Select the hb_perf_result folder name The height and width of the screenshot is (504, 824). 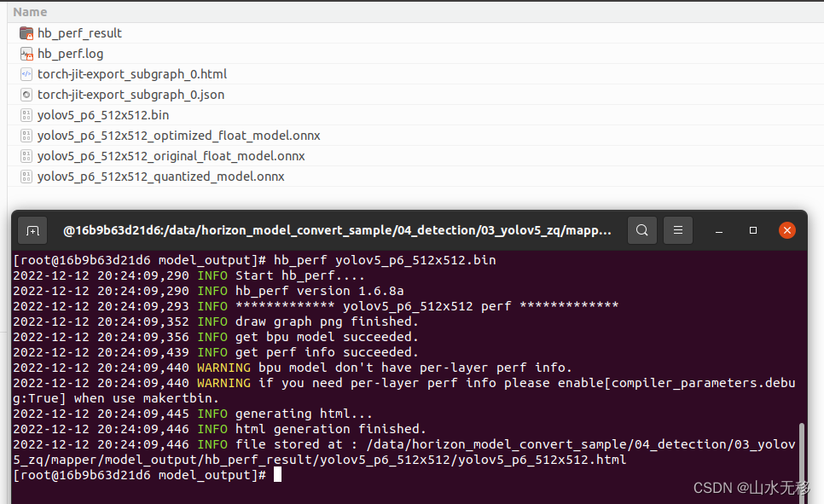pyautogui.click(x=80, y=33)
